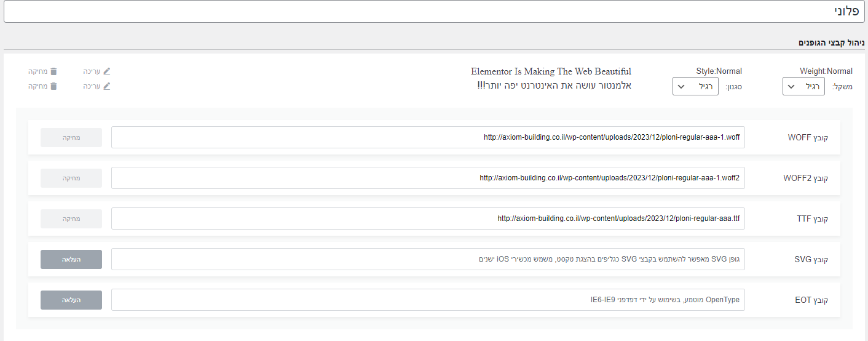
Task: Click the trash delete icon in the second row
Action: pyautogui.click(x=53, y=86)
